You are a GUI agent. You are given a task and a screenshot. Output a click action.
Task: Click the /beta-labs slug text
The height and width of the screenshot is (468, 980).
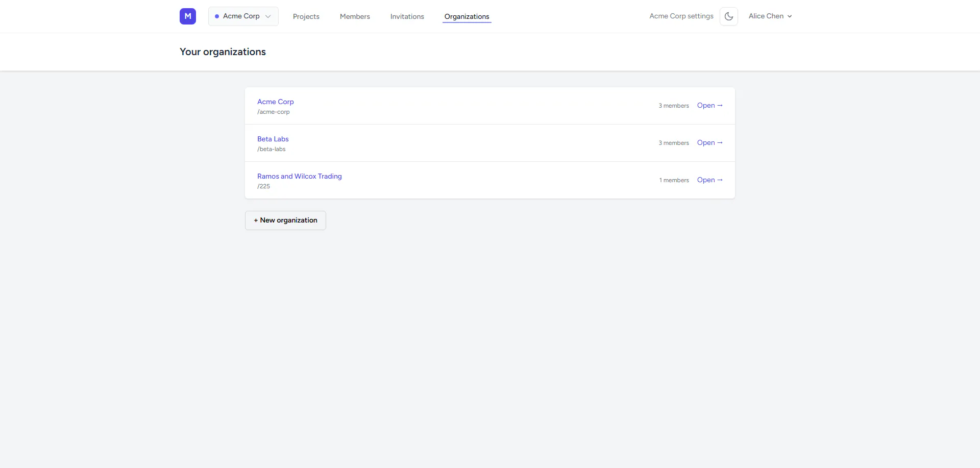point(272,149)
